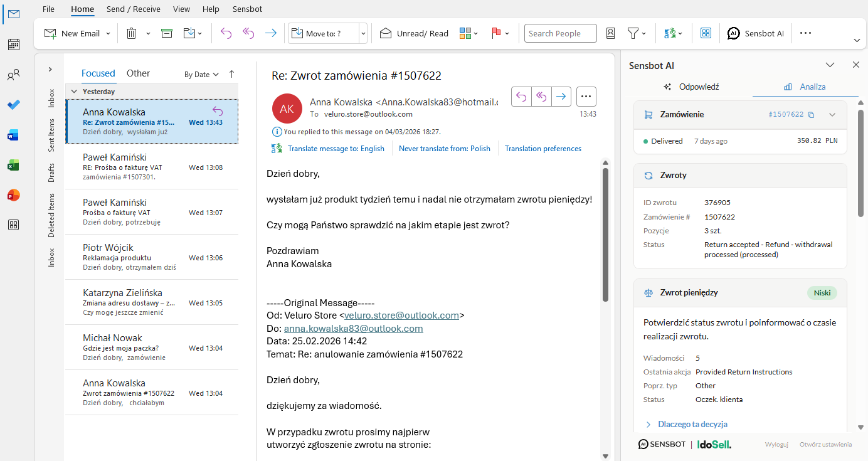
Task: Launch PowerPoint from the left app bar
Action: point(13,195)
